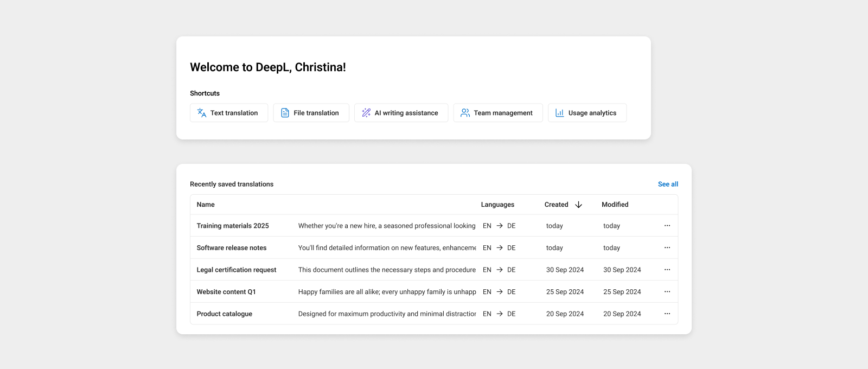
Task: Open more options for Training materials 2025
Action: [667, 226]
